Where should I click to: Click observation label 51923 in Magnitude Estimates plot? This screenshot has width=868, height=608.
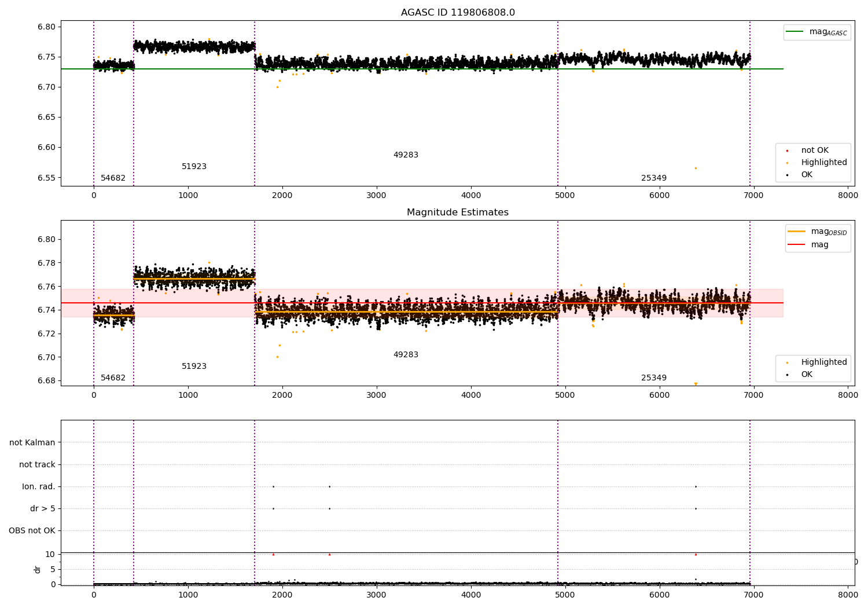194,367
